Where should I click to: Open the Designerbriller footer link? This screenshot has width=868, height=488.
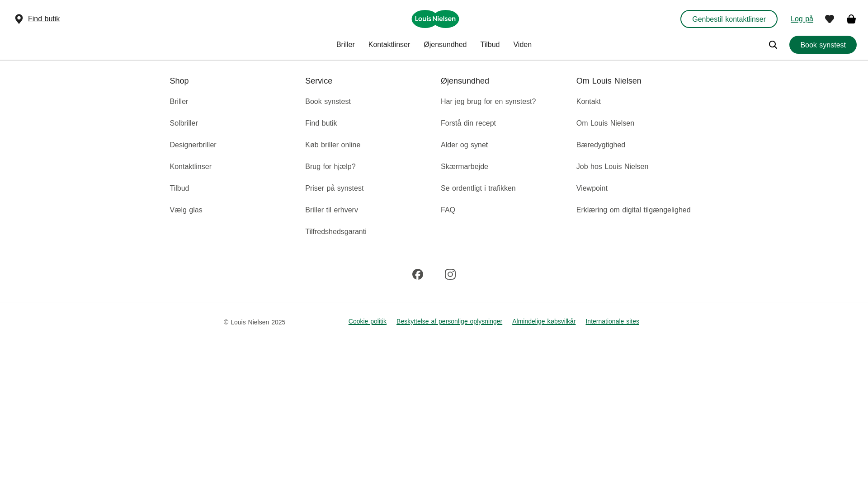pyautogui.click(x=193, y=145)
